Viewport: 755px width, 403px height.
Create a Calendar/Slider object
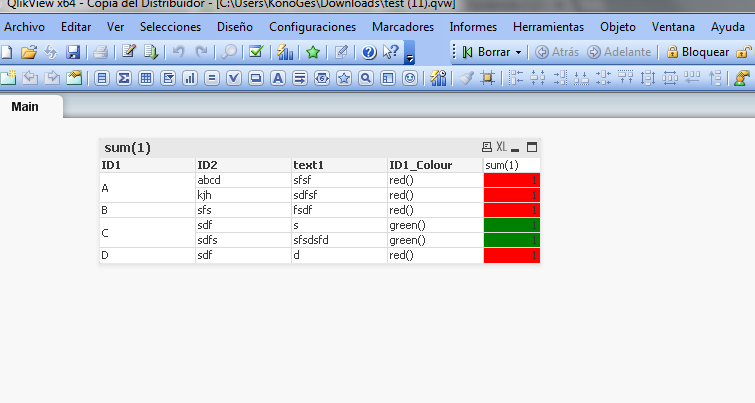(x=322, y=78)
